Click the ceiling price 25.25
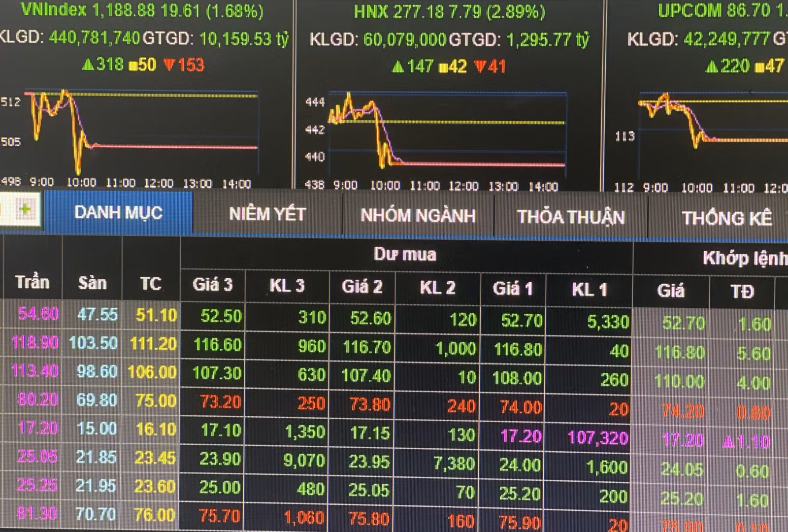 pyautogui.click(x=37, y=484)
